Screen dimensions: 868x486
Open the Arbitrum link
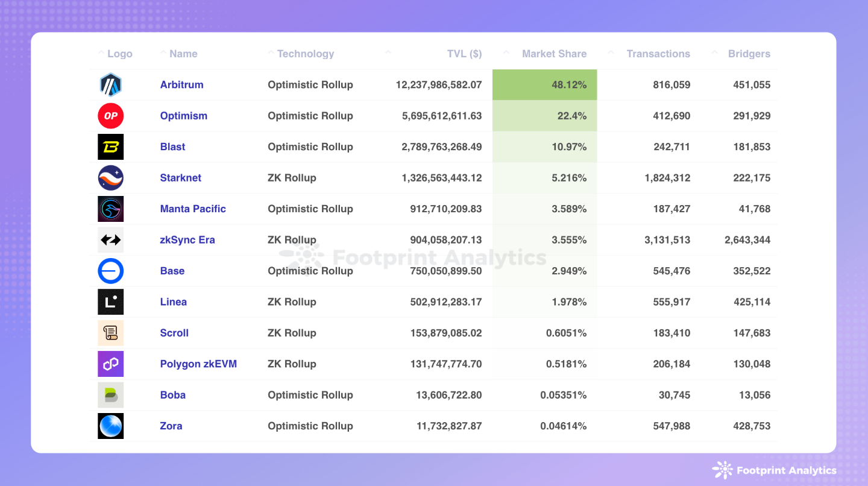coord(181,84)
